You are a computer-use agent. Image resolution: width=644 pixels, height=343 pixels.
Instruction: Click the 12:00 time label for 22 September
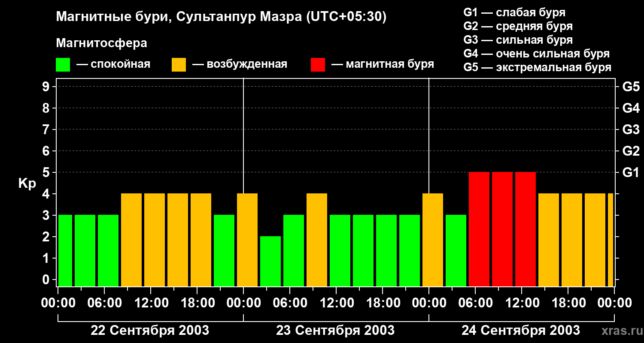(151, 303)
